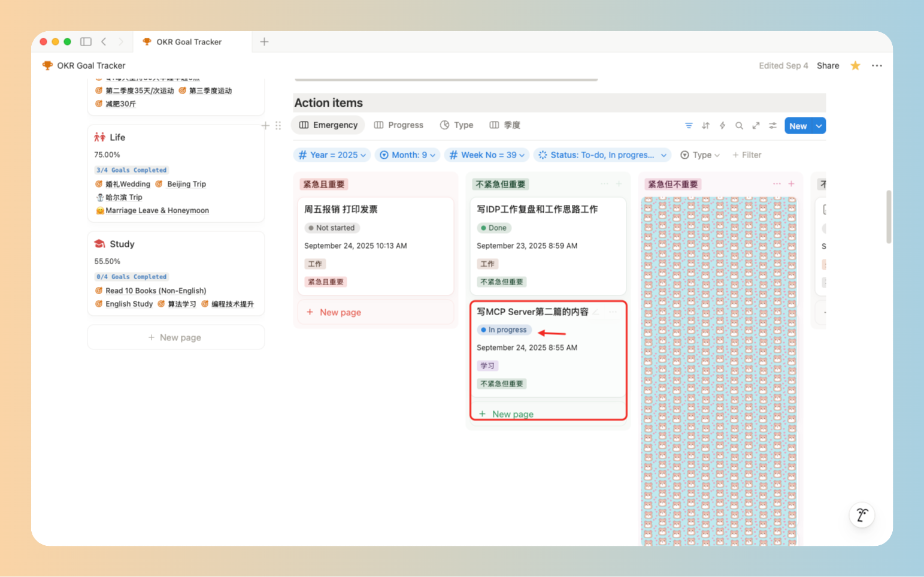Open the Week No = 39 filter dropdown
Image resolution: width=924 pixels, height=577 pixels.
point(487,155)
